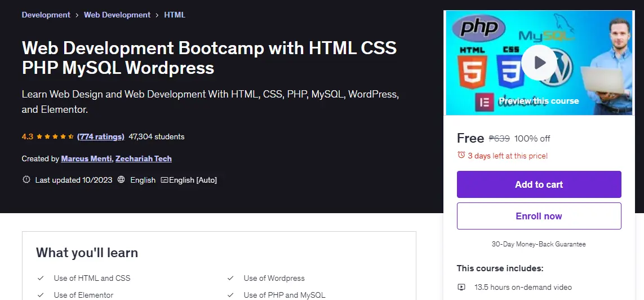Click the checkmark beside Use of PHP and MySQL
This screenshot has height=300, width=644.
230,295
